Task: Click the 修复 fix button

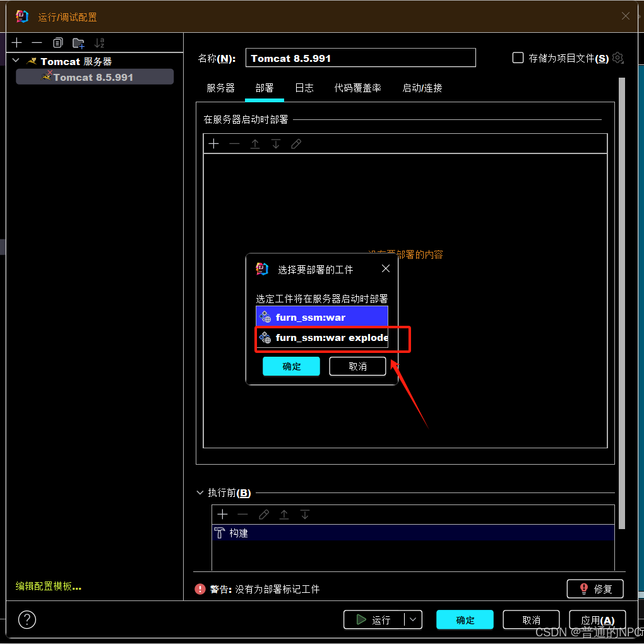Action: point(595,588)
